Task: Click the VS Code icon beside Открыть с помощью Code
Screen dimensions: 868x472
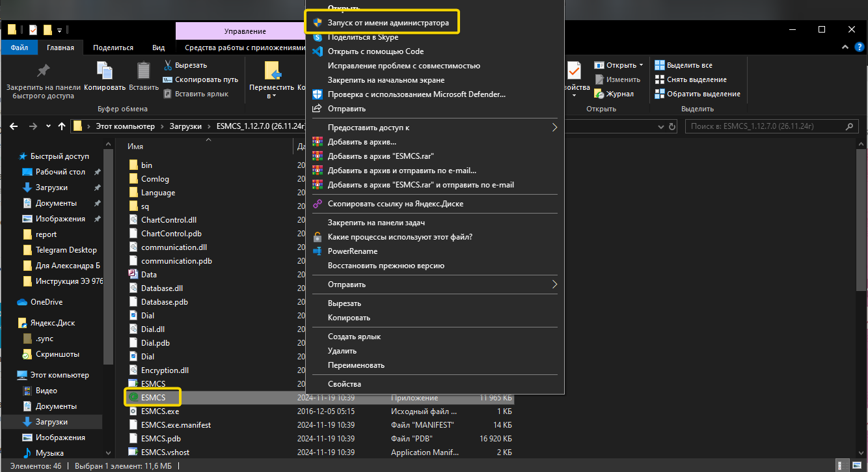Action: point(318,51)
